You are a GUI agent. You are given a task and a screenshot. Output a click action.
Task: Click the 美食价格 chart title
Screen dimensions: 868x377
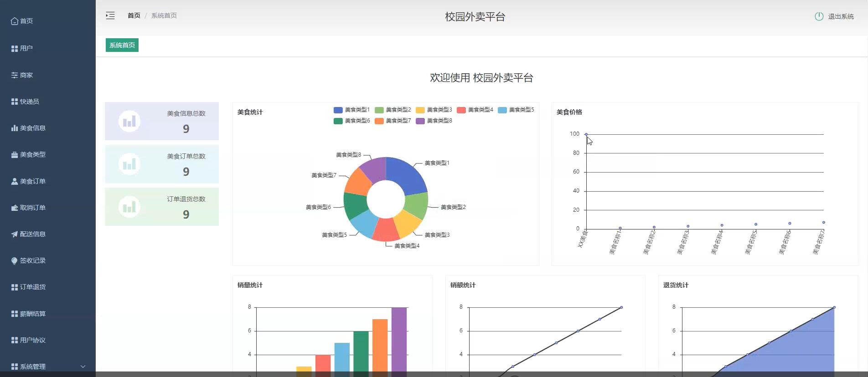[x=569, y=112]
